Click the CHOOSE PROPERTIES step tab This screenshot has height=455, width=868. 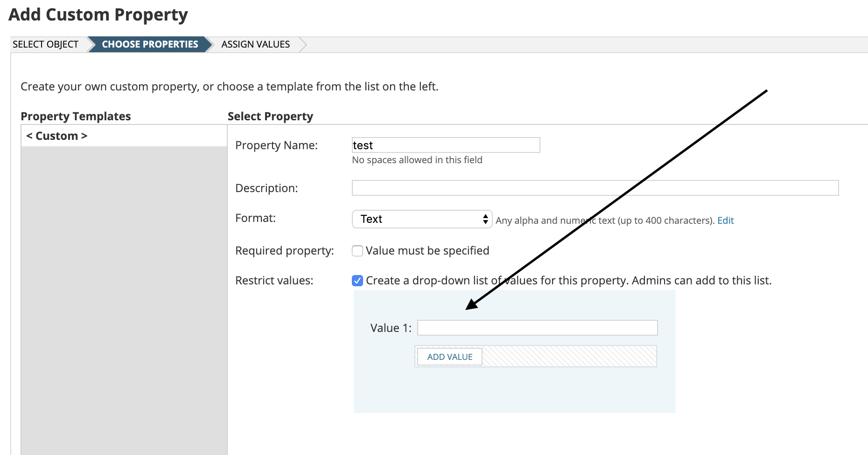click(150, 44)
